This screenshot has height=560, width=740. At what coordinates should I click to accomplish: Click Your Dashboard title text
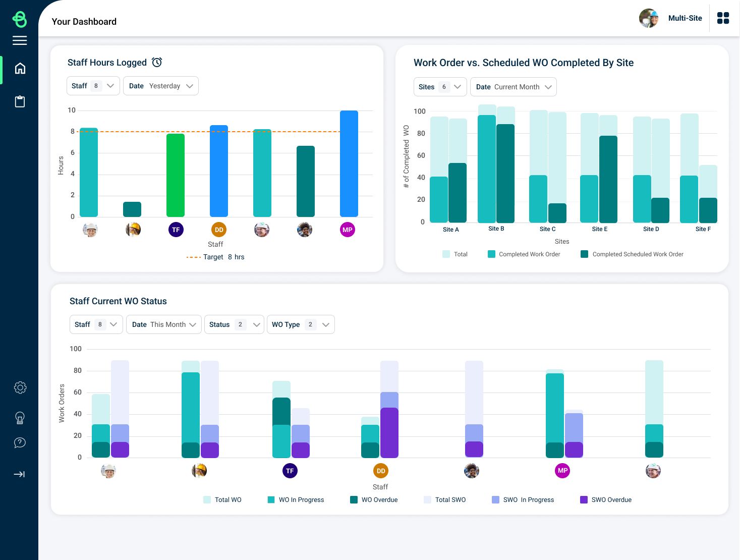(x=84, y=22)
